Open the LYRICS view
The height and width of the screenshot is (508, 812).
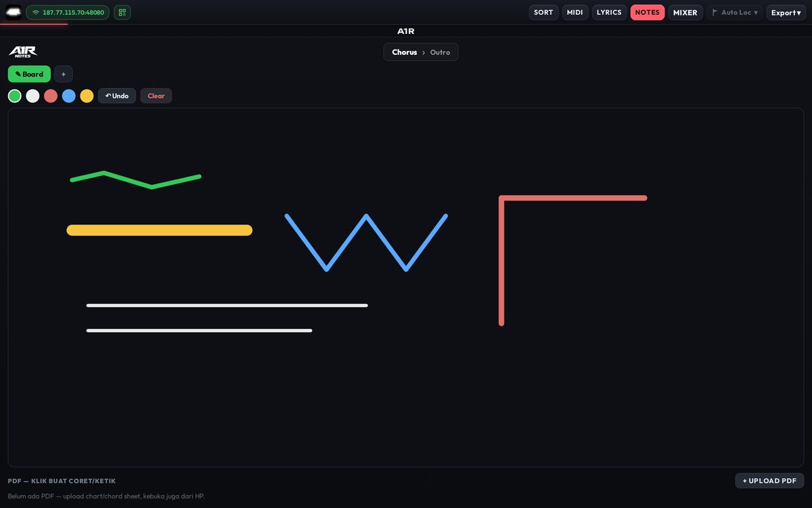coord(609,12)
